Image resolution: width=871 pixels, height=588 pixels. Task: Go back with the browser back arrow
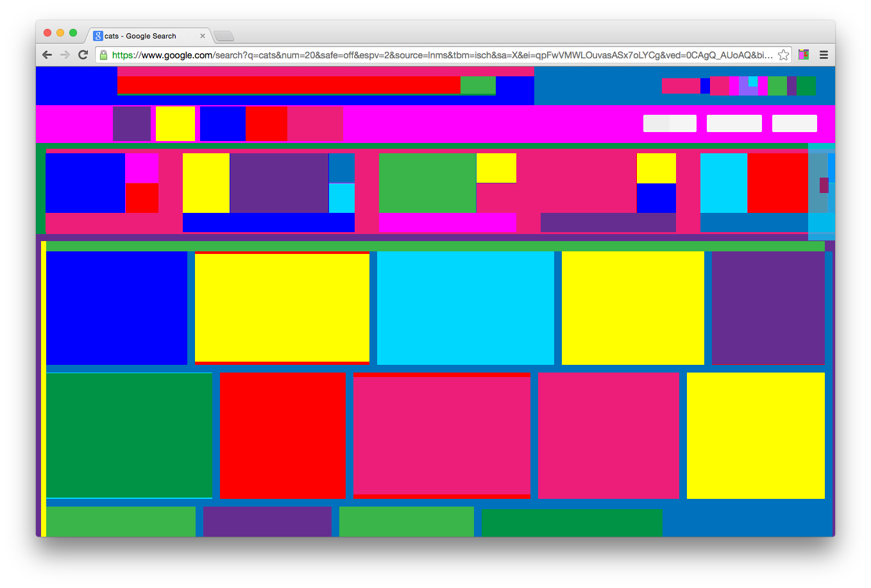pos(47,55)
